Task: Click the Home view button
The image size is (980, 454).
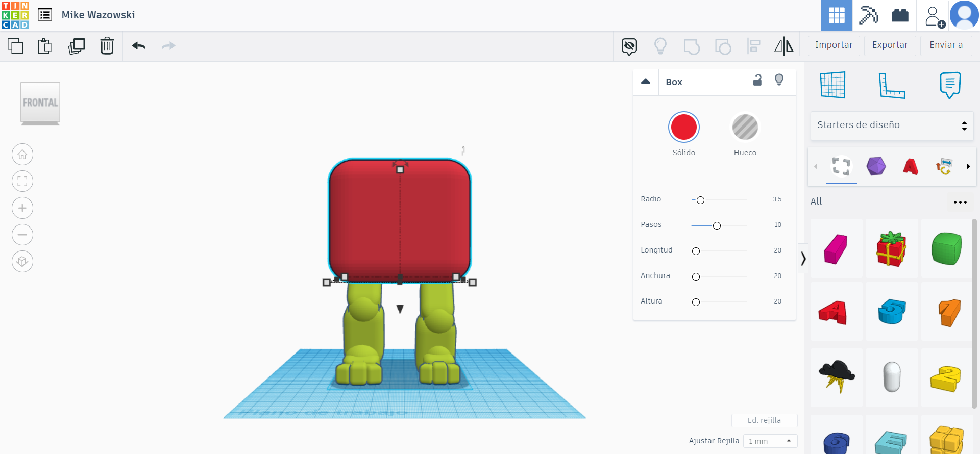Action: click(22, 155)
